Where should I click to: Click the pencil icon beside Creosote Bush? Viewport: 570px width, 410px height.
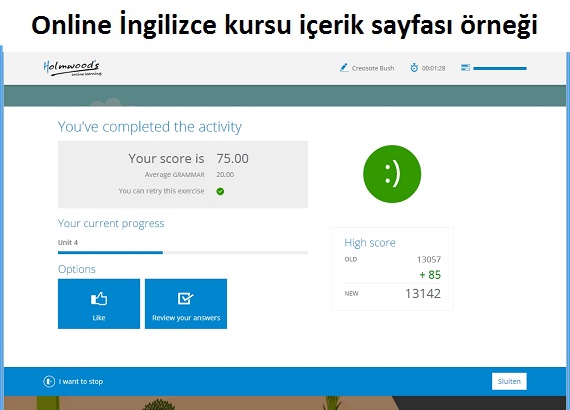[344, 68]
